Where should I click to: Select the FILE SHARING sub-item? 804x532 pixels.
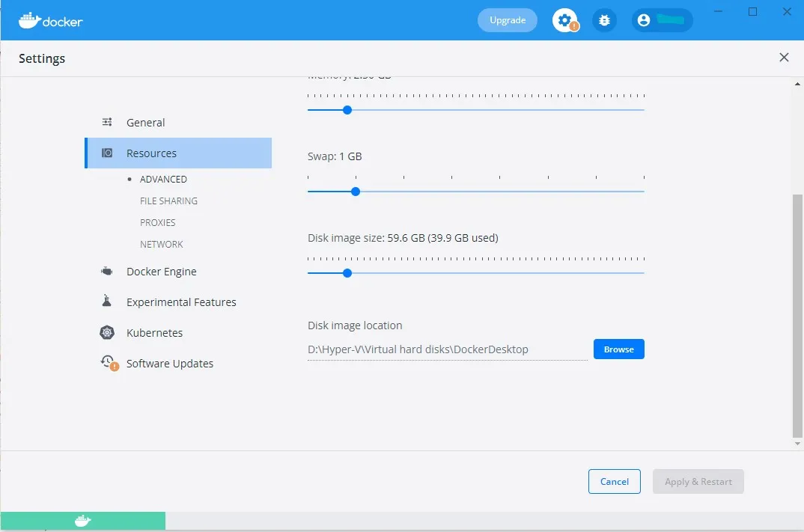(x=168, y=201)
